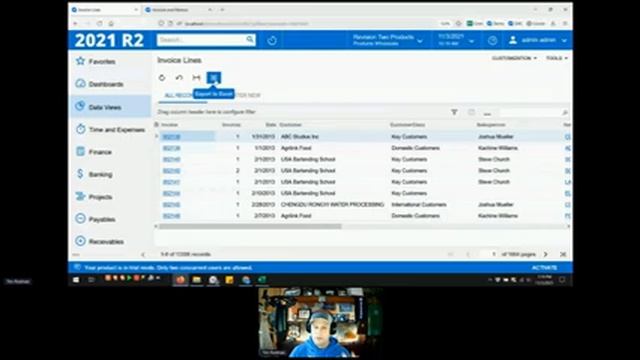Image resolution: width=640 pixels, height=360 pixels.
Task: Click the horizontal scrollbar of the grid
Action: click(x=250, y=226)
